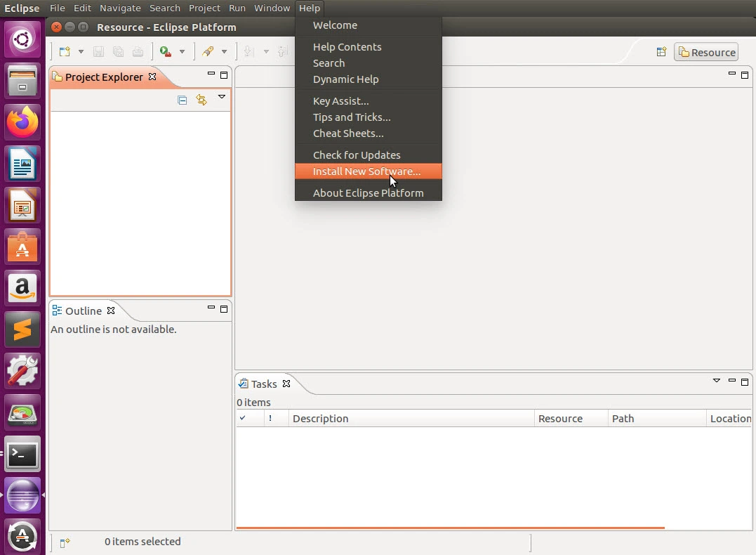Open the Project Explorer view menu
The image size is (756, 555).
click(222, 97)
